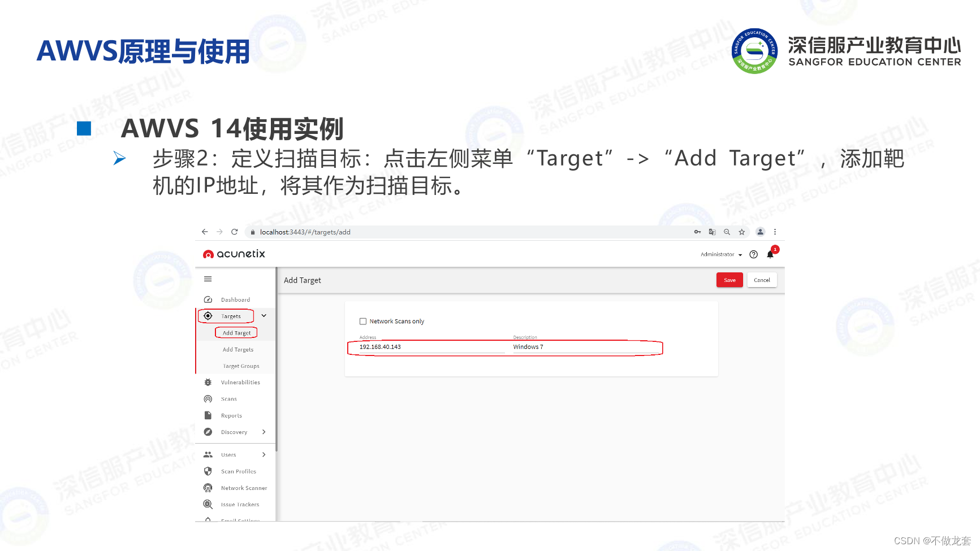The width and height of the screenshot is (980, 551).
Task: Click the Dashboard gauge icon
Action: click(208, 300)
